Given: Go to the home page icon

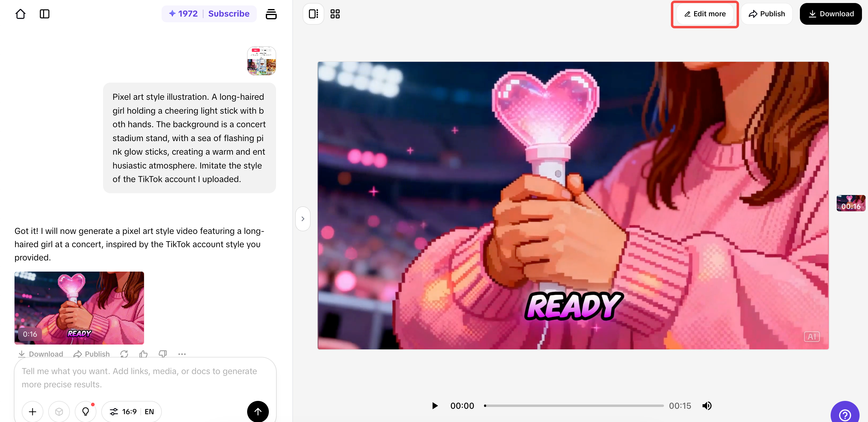Looking at the screenshot, I should pos(20,14).
